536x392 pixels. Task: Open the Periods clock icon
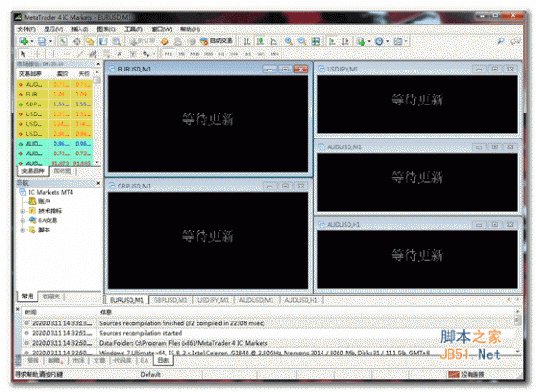pyautogui.click(x=379, y=41)
